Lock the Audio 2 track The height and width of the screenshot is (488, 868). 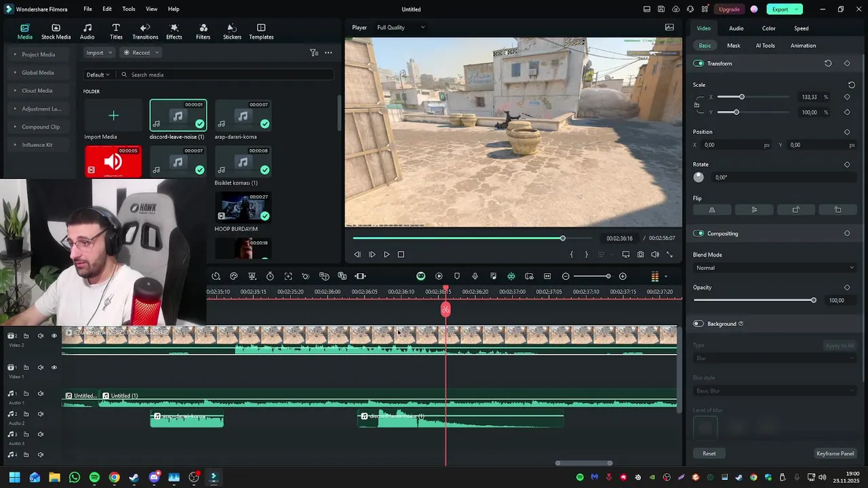coord(26,414)
